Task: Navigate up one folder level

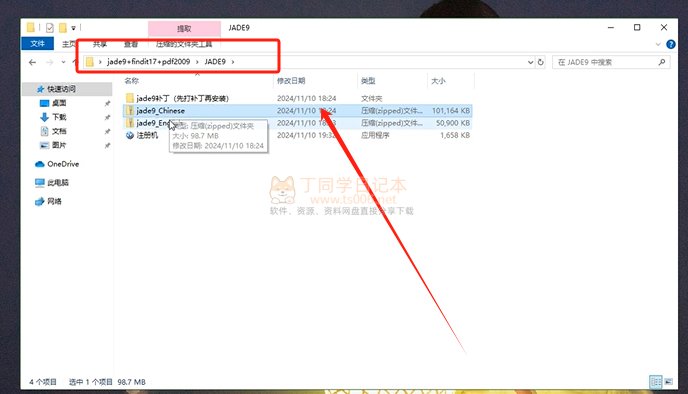Action: (x=75, y=62)
